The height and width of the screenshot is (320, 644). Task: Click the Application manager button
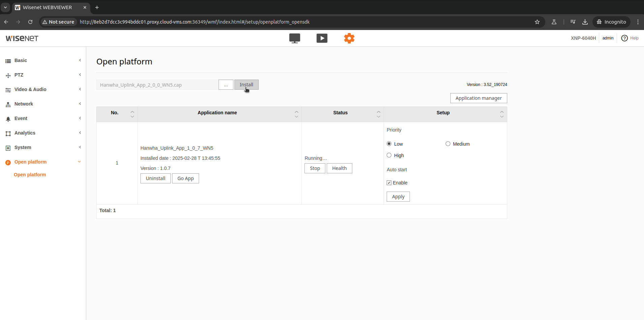[x=478, y=98]
